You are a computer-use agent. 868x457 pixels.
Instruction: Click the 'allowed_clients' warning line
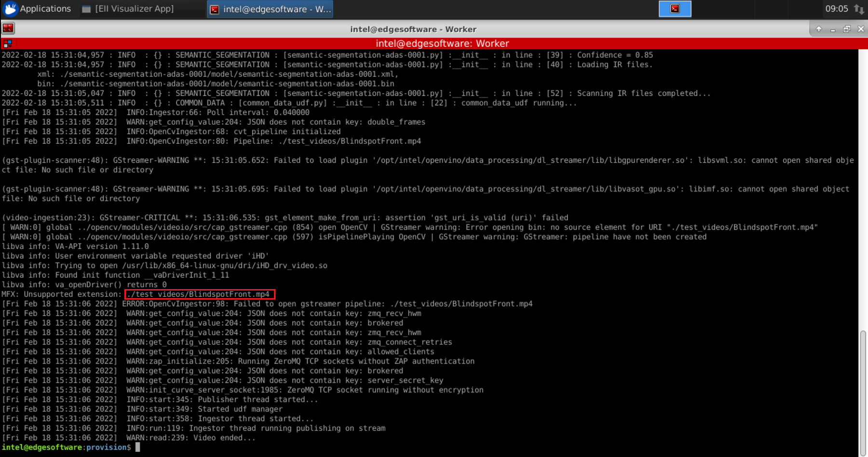click(x=218, y=352)
